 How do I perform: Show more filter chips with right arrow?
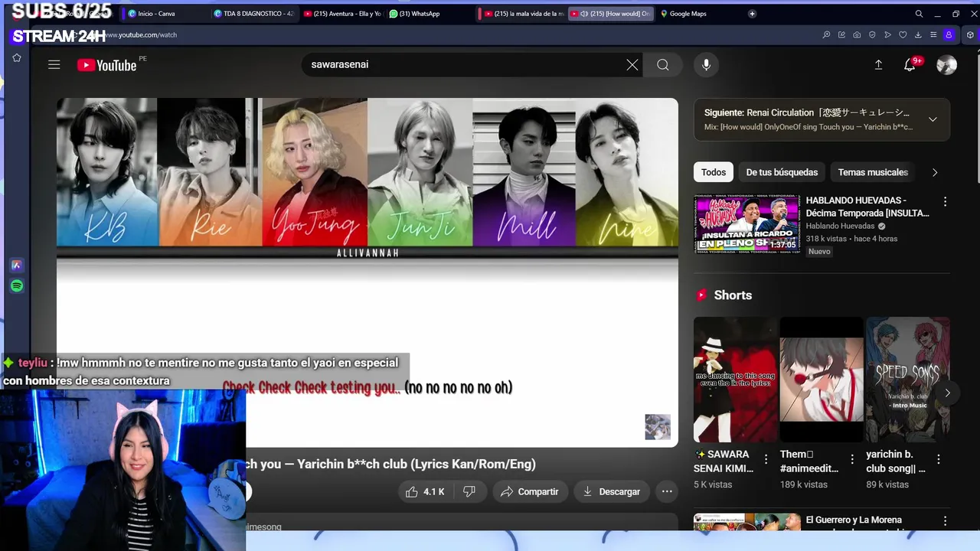pyautogui.click(x=934, y=172)
